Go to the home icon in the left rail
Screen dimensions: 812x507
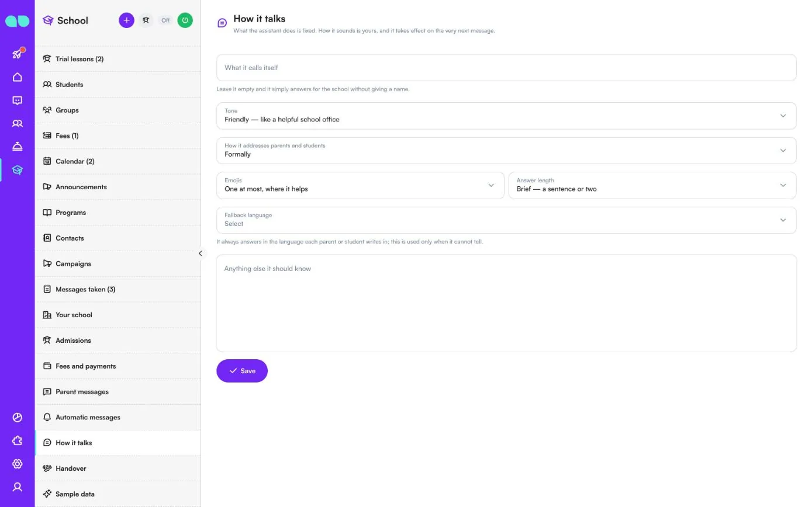point(18,77)
